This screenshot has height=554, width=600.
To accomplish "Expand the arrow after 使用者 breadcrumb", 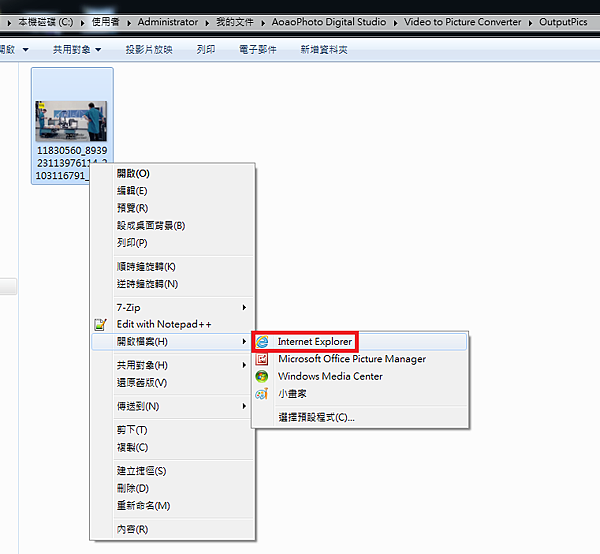I will (x=129, y=23).
